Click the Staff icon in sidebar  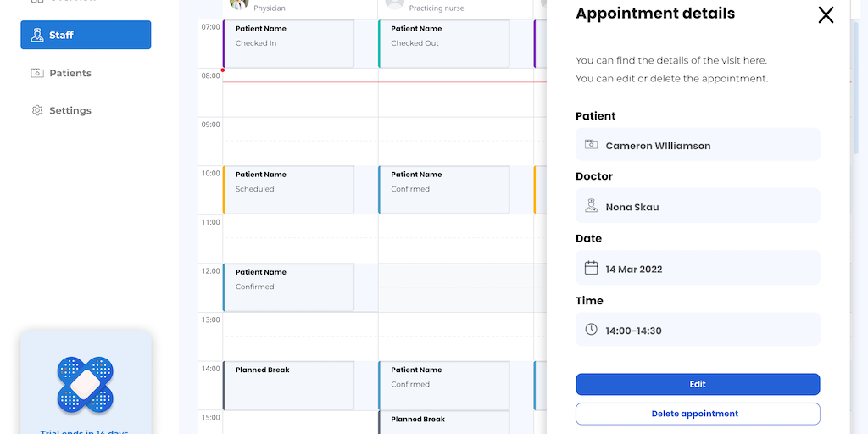pyautogui.click(x=37, y=36)
